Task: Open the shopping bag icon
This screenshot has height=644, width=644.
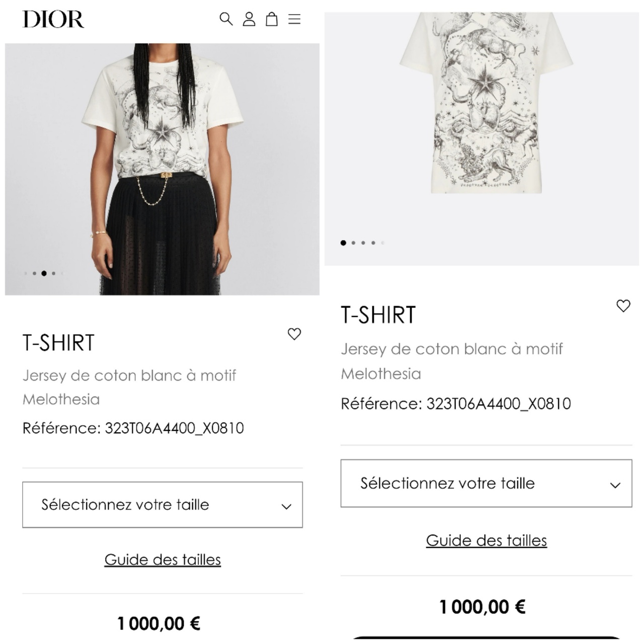Action: (x=272, y=19)
